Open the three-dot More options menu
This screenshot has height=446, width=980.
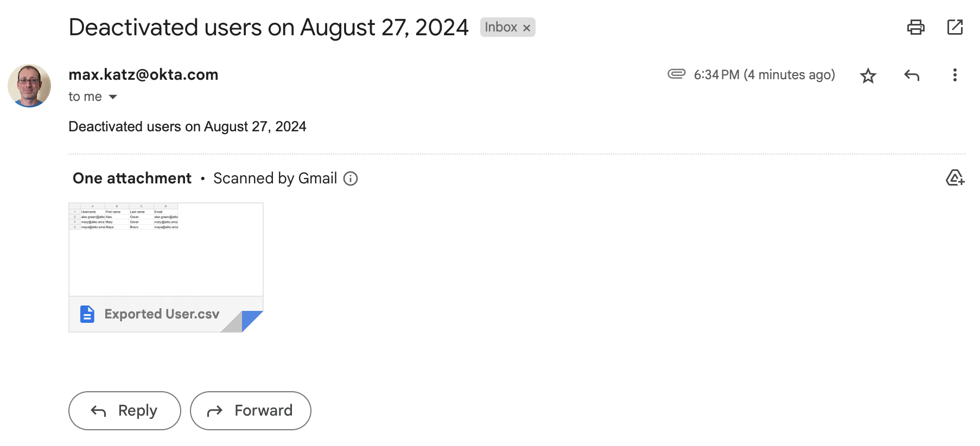pos(954,75)
